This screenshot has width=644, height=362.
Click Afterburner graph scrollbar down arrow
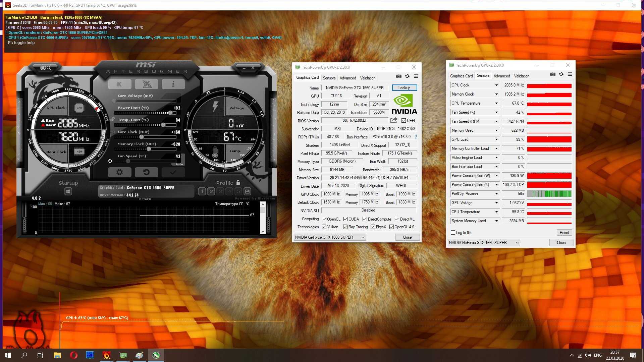[x=263, y=232]
